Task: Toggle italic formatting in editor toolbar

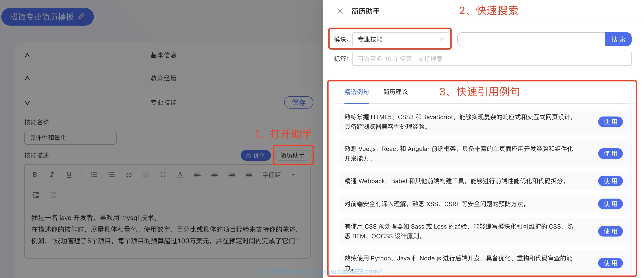Action: pyautogui.click(x=52, y=175)
